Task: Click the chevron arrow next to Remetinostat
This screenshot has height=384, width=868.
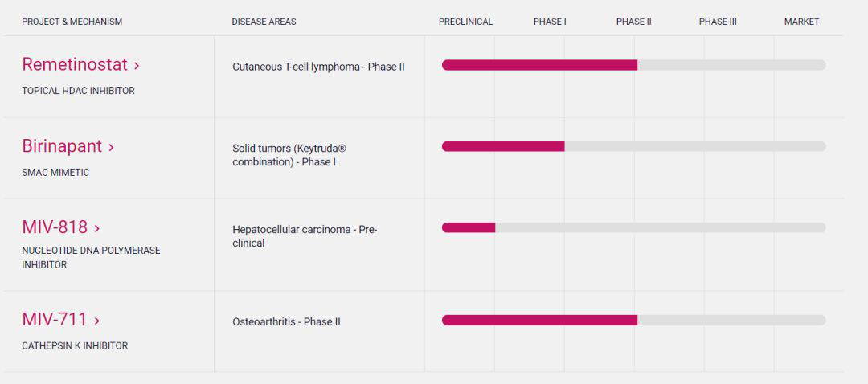Action: [x=137, y=65]
